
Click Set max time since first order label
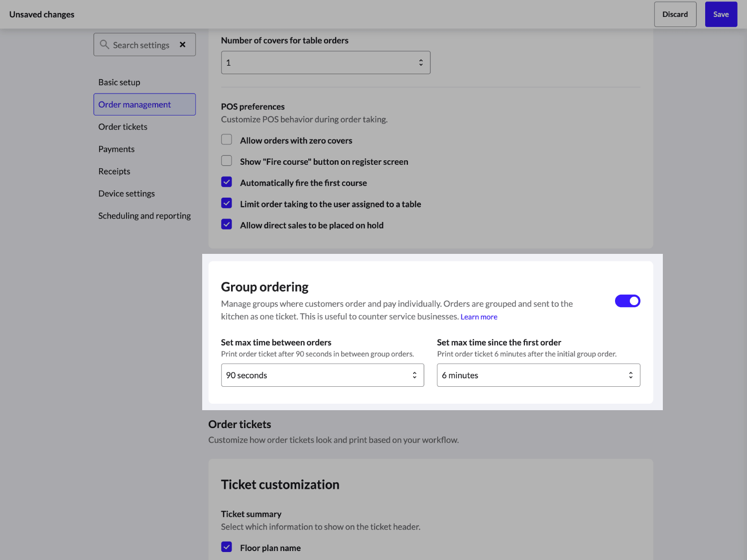point(499,342)
